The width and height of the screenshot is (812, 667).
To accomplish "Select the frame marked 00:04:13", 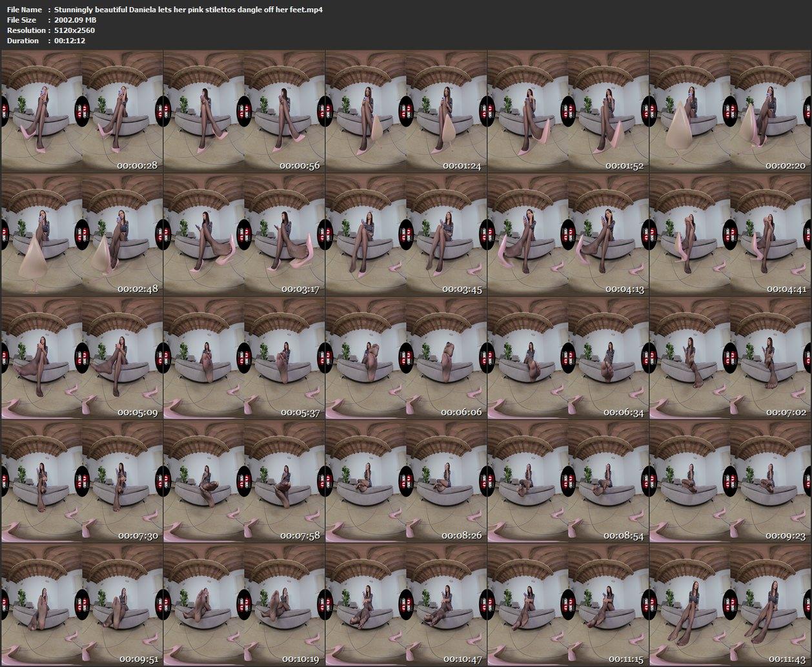I will [568, 235].
